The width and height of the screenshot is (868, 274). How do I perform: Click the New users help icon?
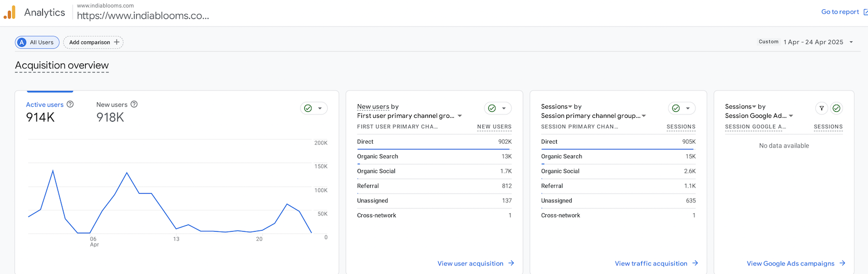tap(134, 104)
